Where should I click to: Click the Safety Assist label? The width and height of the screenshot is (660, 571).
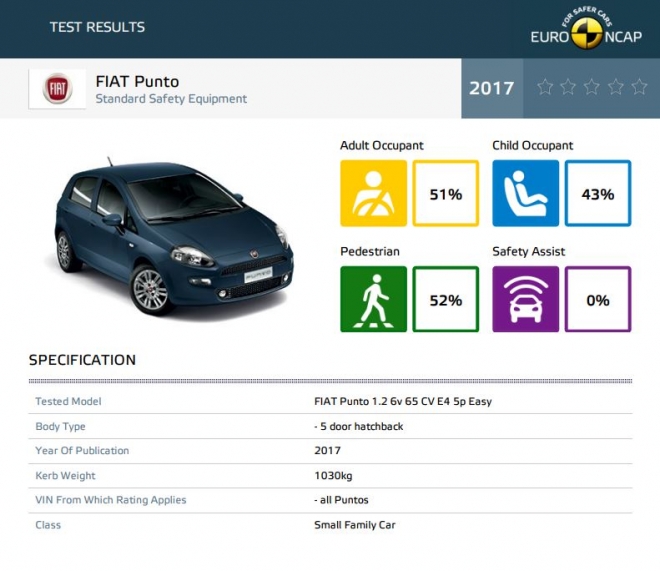[529, 252]
